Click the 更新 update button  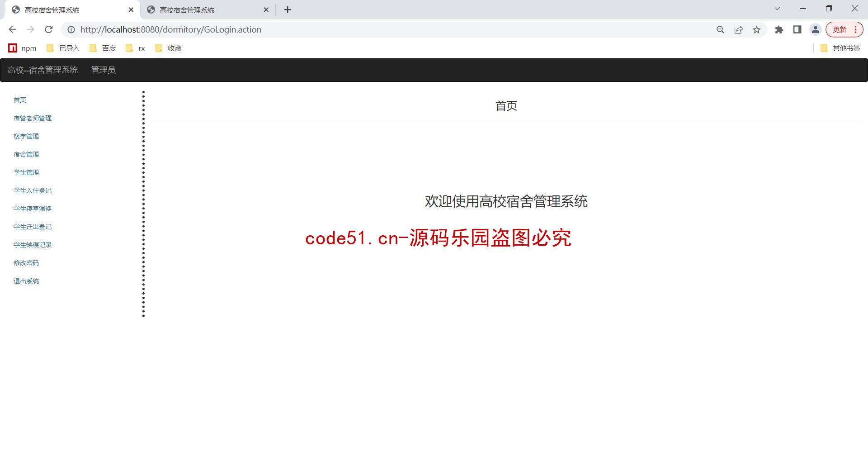pos(844,29)
